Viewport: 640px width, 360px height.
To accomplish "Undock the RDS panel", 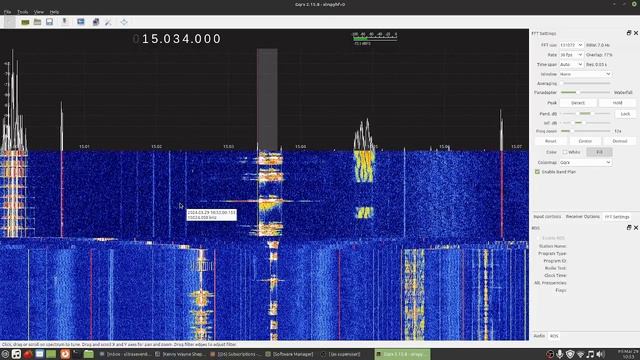I will coord(629,228).
